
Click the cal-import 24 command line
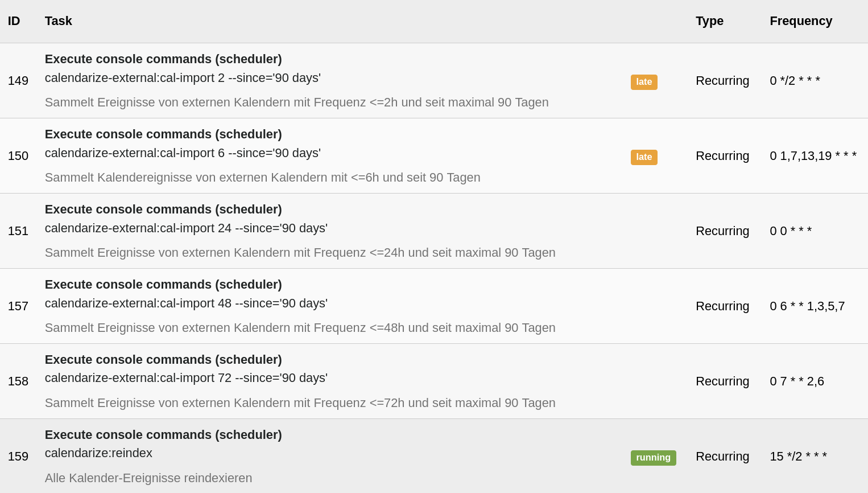[186, 228]
